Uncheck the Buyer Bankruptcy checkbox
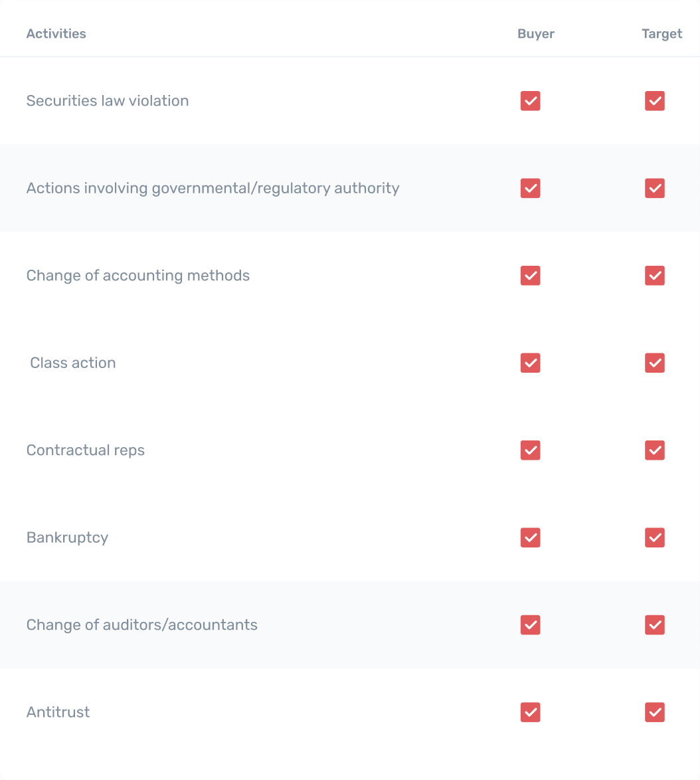 pos(530,537)
